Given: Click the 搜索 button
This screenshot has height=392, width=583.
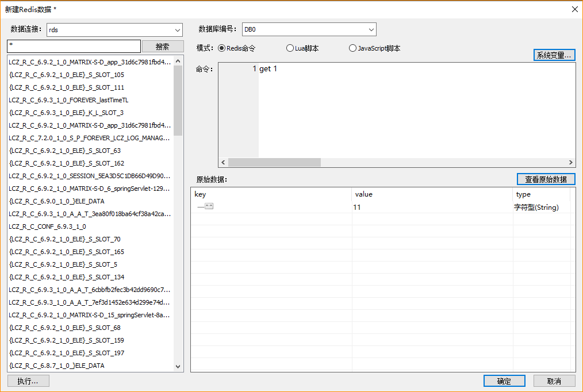Looking at the screenshot, I should (x=162, y=47).
